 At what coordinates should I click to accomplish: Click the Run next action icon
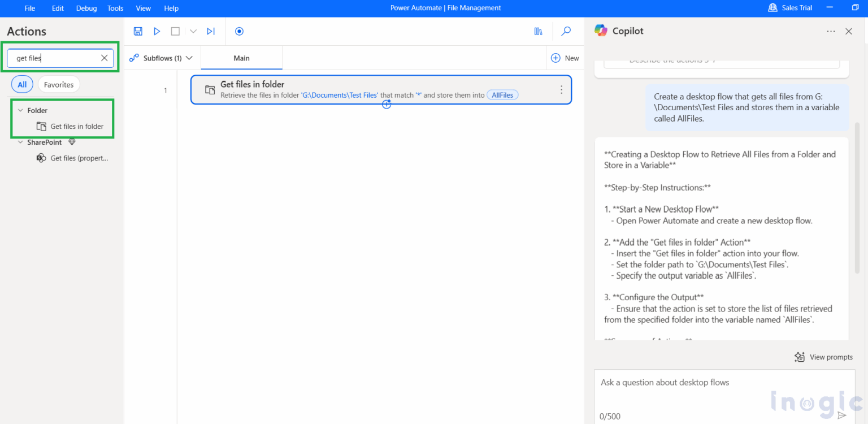211,32
